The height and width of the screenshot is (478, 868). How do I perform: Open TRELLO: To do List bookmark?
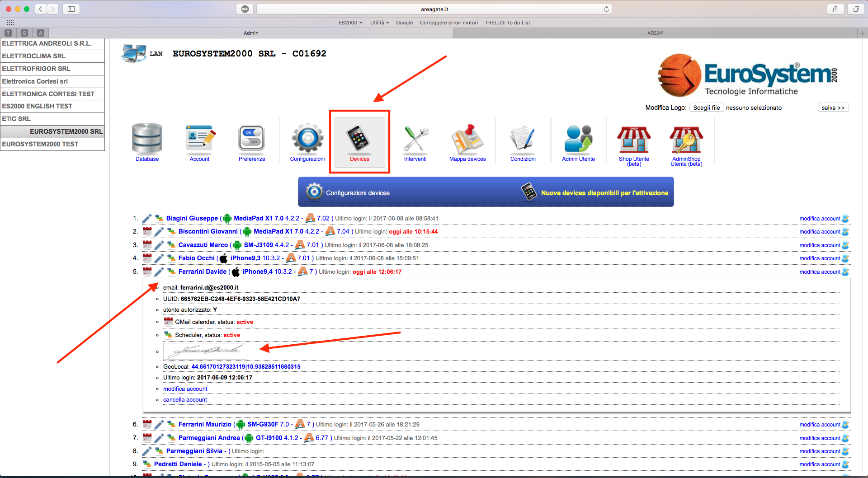507,23
